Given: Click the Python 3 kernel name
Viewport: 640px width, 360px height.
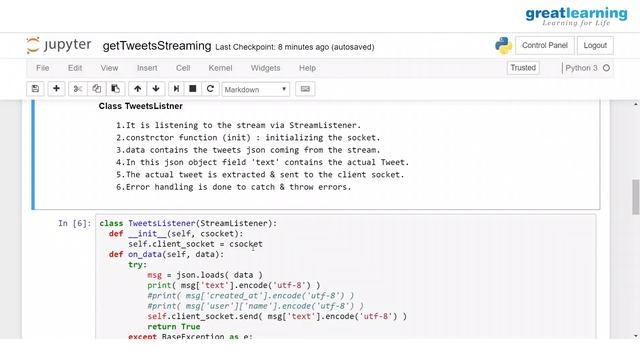Looking at the screenshot, I should pyautogui.click(x=581, y=68).
